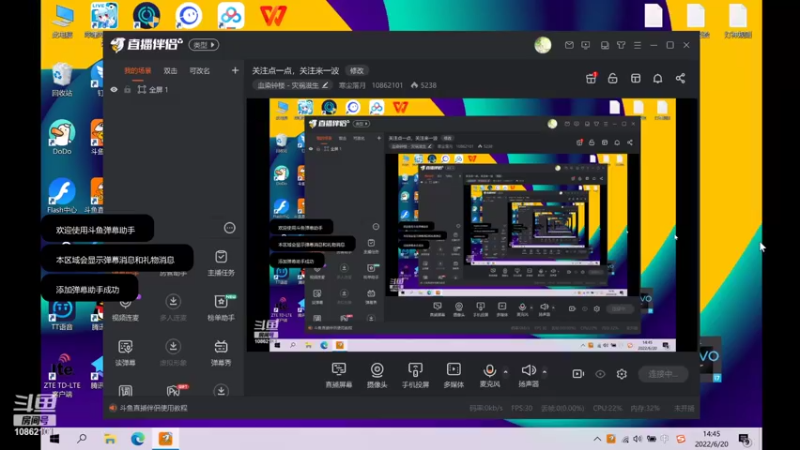This screenshot has width=800, height=450.
Task: Open 视频连麦 tool
Action: point(126,308)
